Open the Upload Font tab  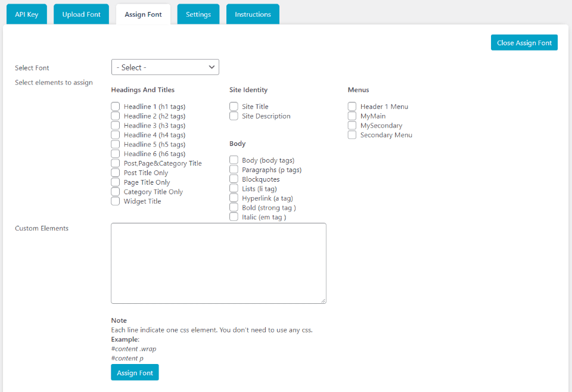click(x=81, y=14)
